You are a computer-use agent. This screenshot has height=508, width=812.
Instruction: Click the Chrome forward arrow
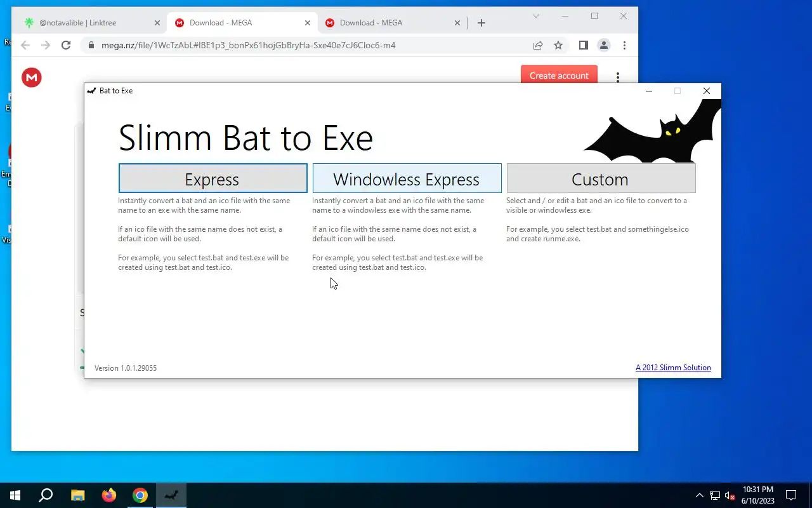[x=45, y=45]
